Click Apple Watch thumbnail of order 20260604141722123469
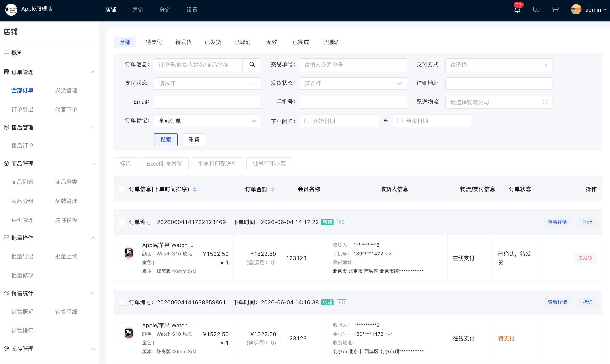Viewport: 610px width, 364px height. (x=129, y=253)
